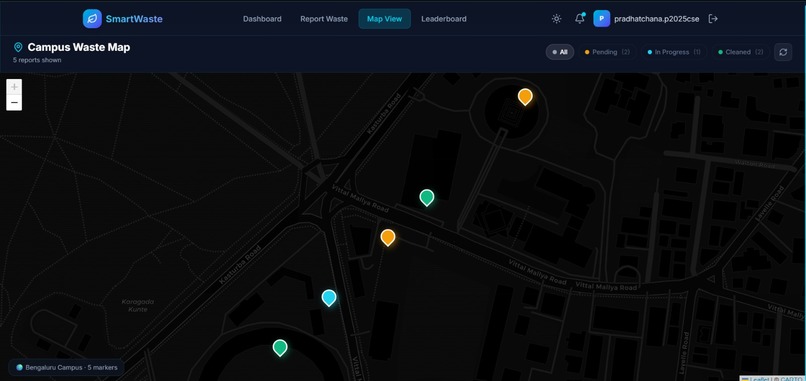Click the Bengaluru Campus · 5 markers badge

pos(66,368)
